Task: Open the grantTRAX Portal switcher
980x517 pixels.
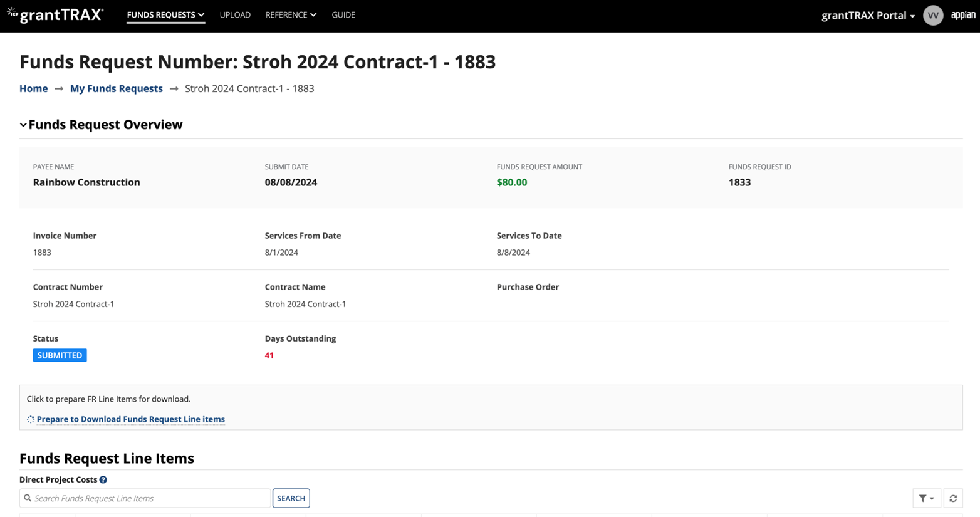Action: (868, 15)
